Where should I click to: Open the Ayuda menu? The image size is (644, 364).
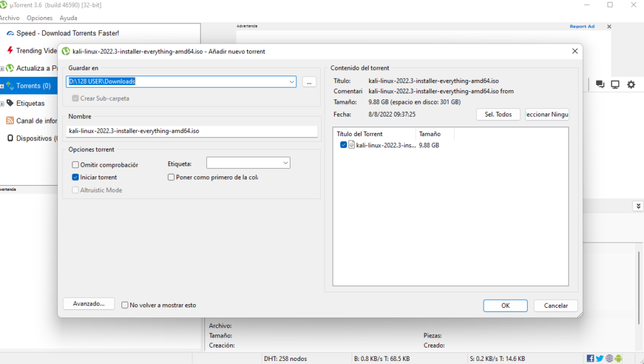pyautogui.click(x=68, y=18)
